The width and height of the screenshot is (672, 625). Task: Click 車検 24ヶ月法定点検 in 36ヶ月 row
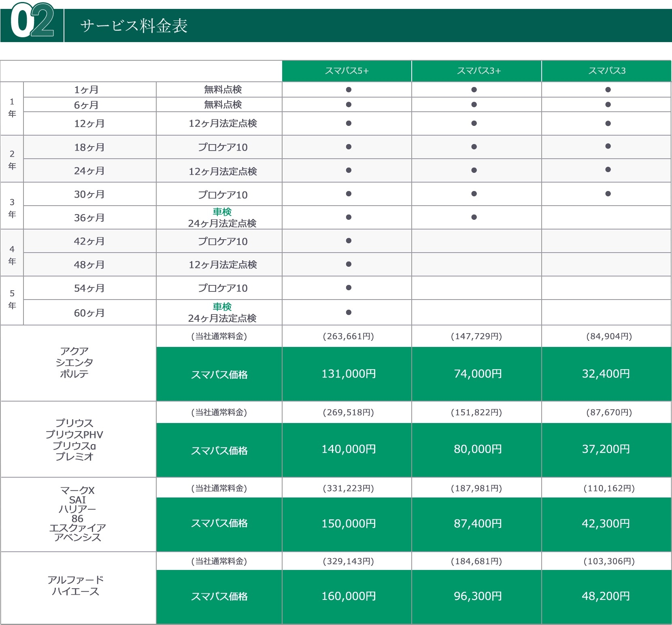222,218
